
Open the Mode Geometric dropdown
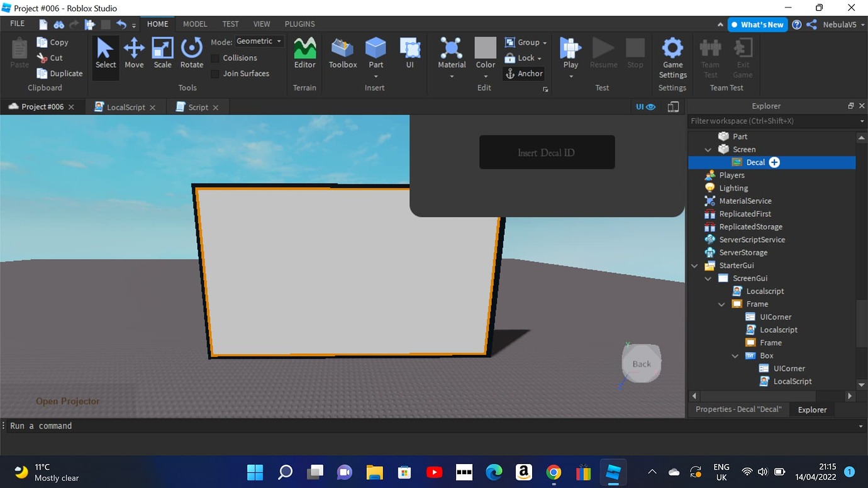click(x=259, y=40)
